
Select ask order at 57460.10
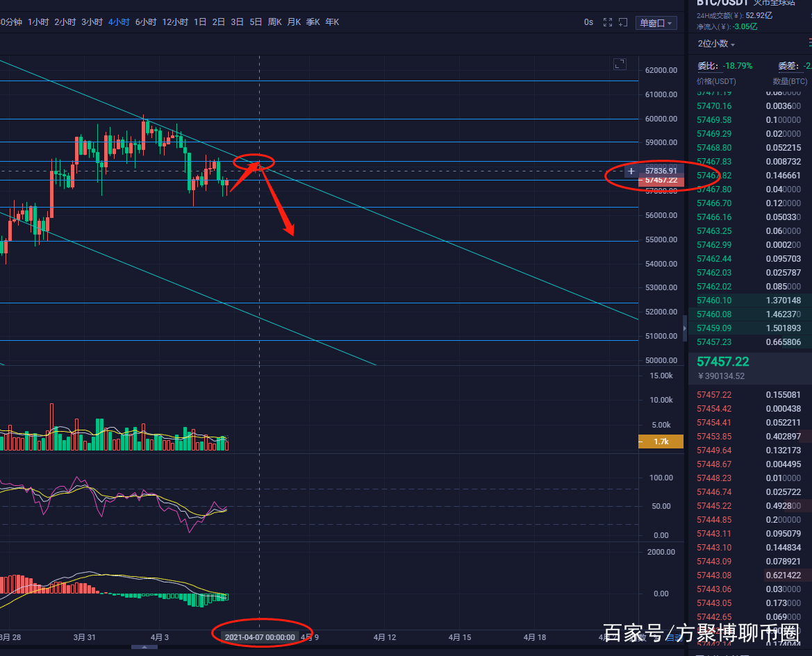point(750,300)
